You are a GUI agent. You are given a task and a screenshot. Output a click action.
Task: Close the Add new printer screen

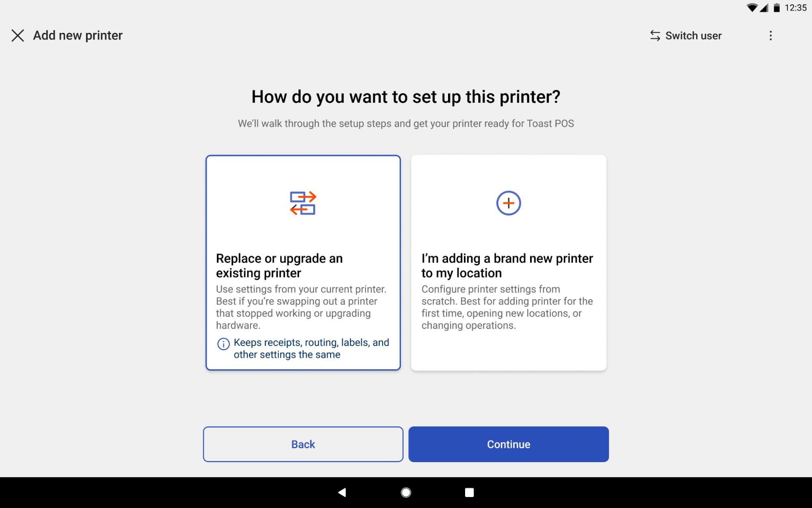coord(17,35)
